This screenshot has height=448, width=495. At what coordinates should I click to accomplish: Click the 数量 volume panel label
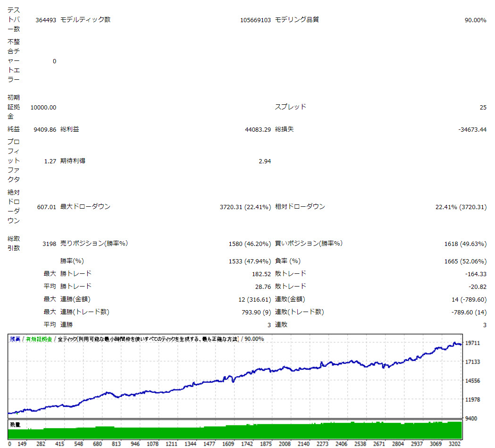pos(15,425)
